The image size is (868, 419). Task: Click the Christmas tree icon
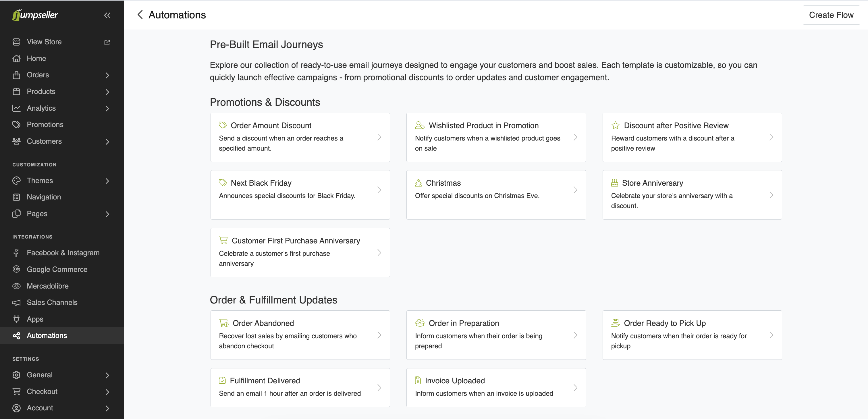point(418,183)
